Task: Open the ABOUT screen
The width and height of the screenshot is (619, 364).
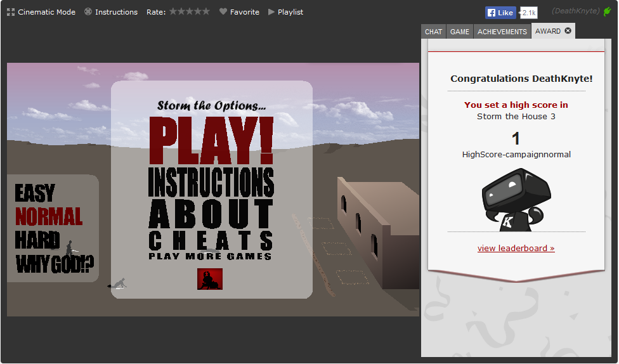Action: 211,214
